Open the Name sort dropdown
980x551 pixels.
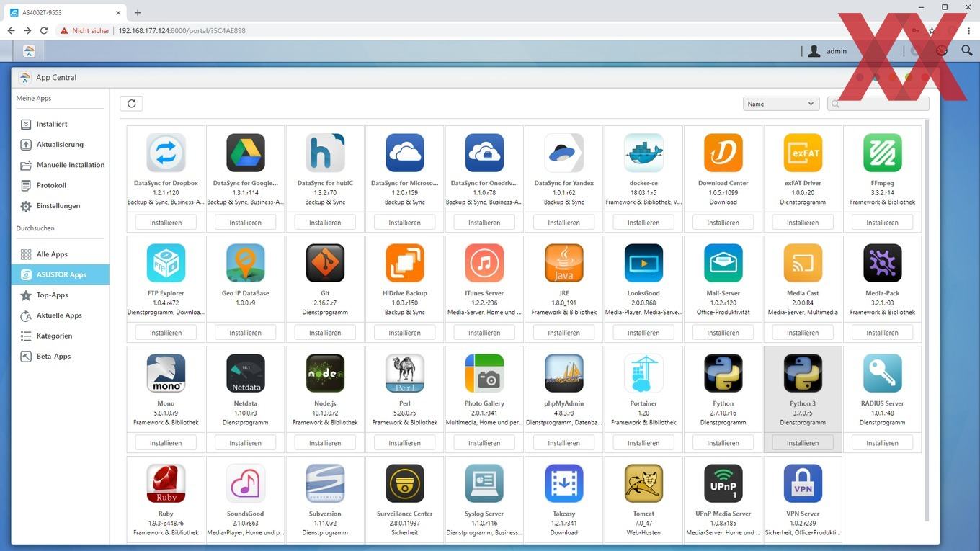pos(781,104)
